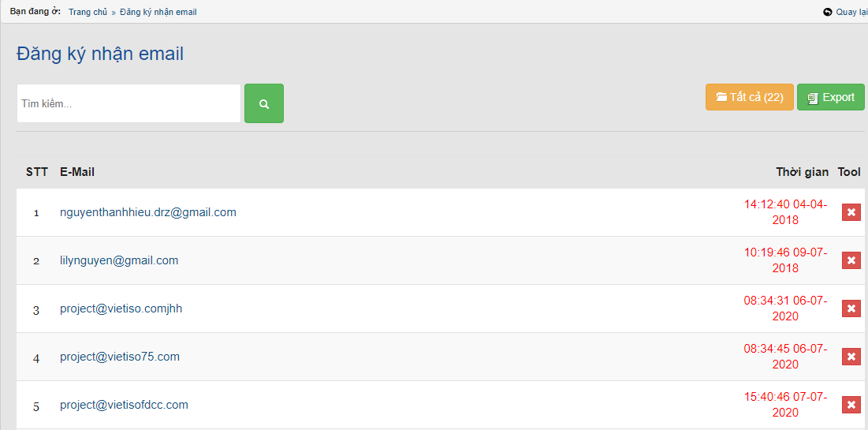Open Đăng ký nhận email breadcrumb link
868x430 pixels.
click(x=158, y=12)
